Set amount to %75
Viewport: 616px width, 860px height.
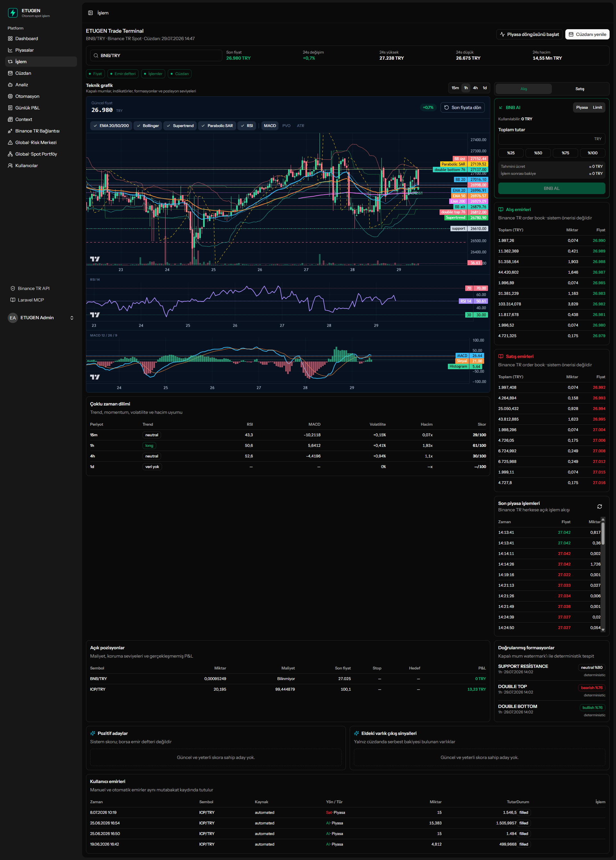[565, 153]
